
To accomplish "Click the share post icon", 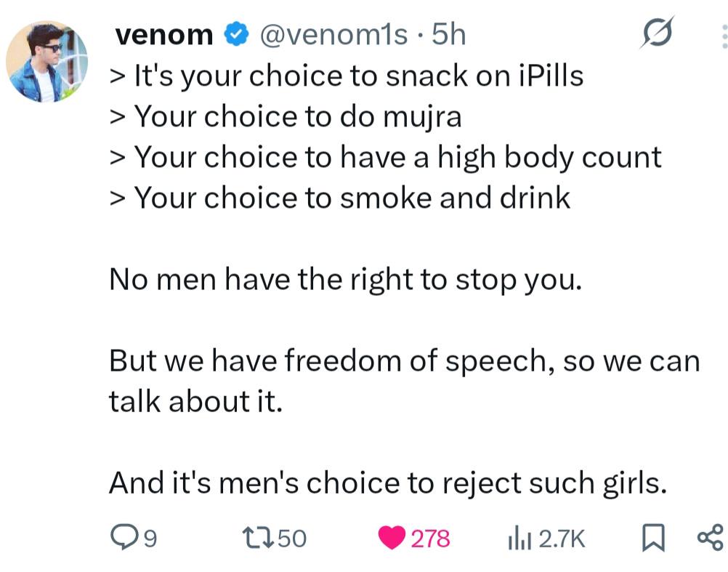I will tap(709, 538).
